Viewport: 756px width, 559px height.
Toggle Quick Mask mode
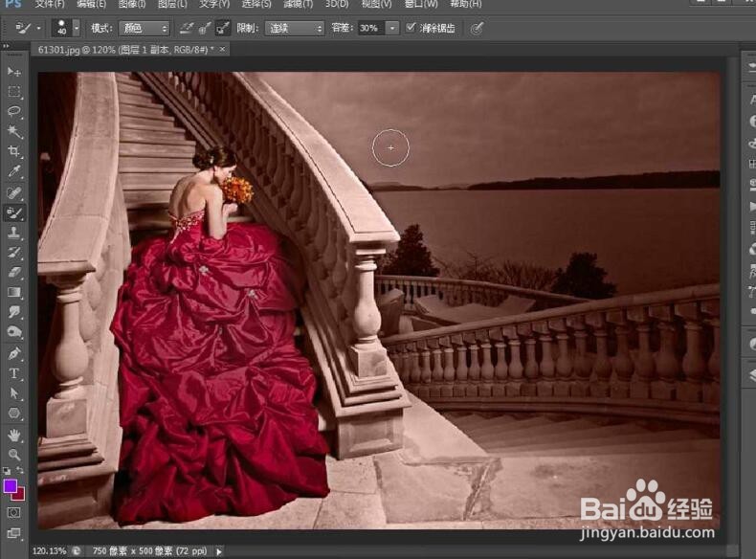(x=14, y=513)
